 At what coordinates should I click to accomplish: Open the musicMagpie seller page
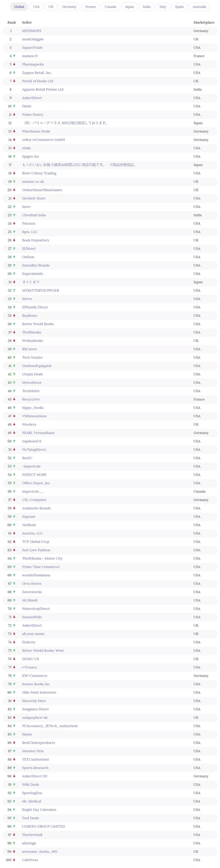pyautogui.click(x=33, y=40)
